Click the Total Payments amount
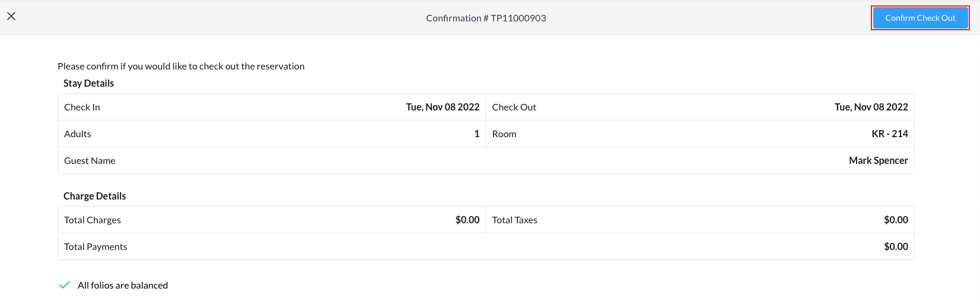Viewport: 980px width, 304px height. point(896,246)
